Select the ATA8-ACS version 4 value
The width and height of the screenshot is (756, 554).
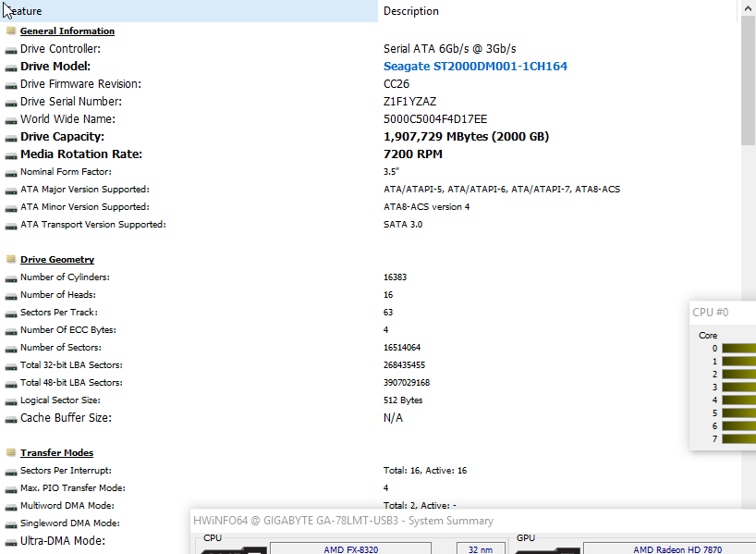pos(427,207)
